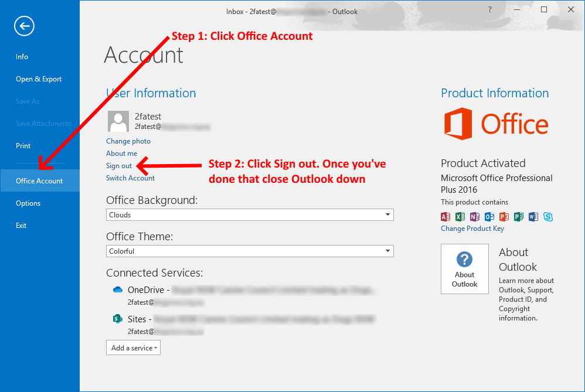Screen dimensions: 585x392
Task: Click the Product Activated text
Action: tap(483, 163)
